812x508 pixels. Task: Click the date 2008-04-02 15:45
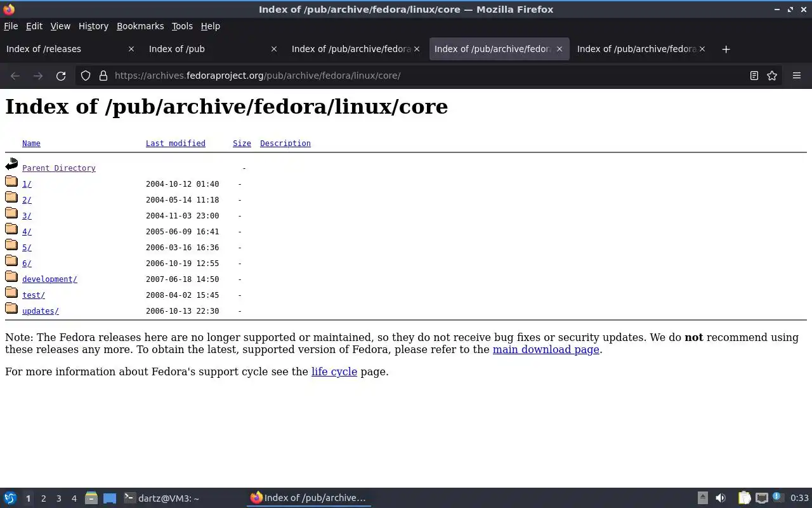[x=183, y=295]
